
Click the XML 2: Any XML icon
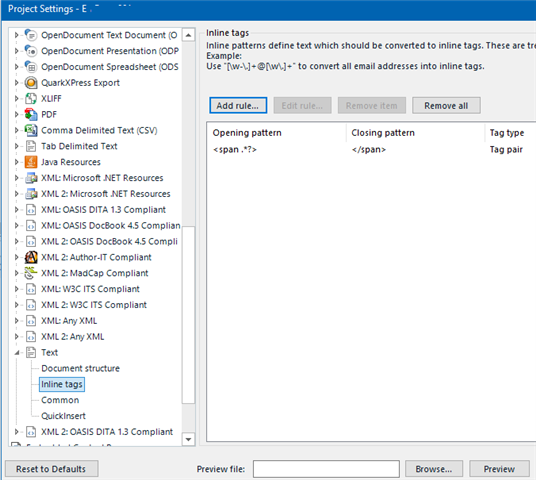click(x=31, y=336)
